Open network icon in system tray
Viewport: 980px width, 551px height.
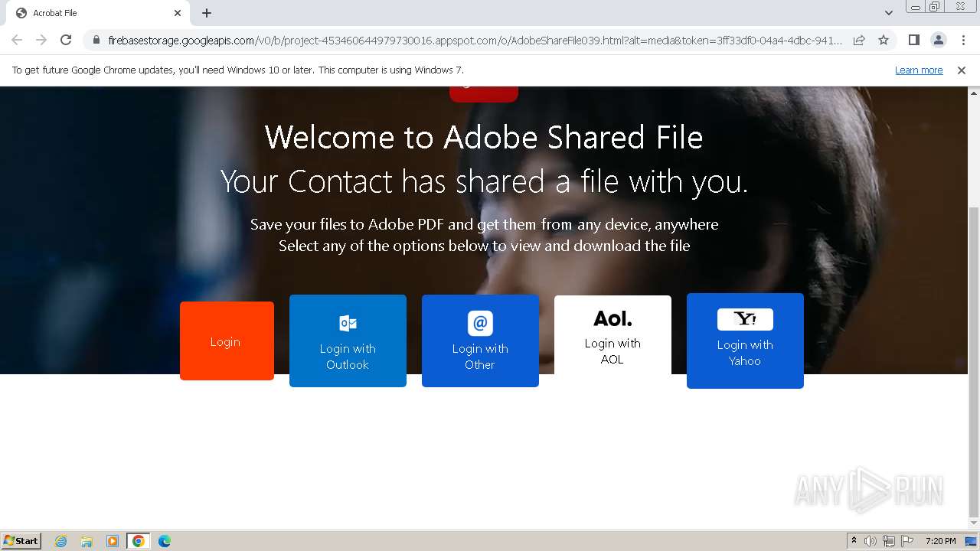pyautogui.click(x=889, y=541)
